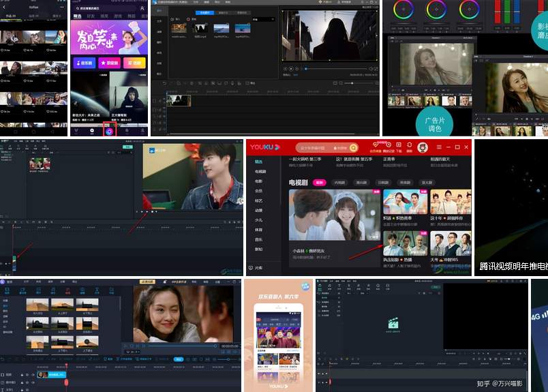The height and width of the screenshot is (392, 548).
Task: Open the Youku user avatar
Action: [x=423, y=147]
